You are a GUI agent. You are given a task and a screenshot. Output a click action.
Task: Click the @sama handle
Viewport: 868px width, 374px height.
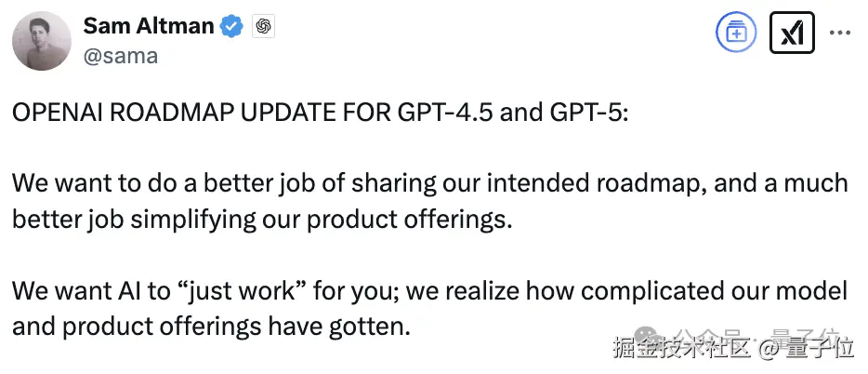tap(121, 56)
